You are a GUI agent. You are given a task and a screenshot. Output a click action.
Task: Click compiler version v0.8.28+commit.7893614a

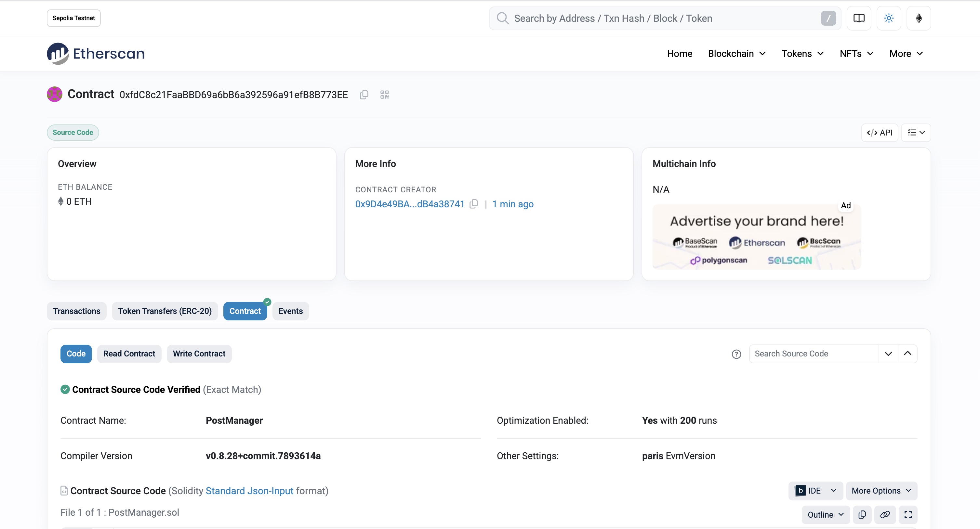coord(263,456)
